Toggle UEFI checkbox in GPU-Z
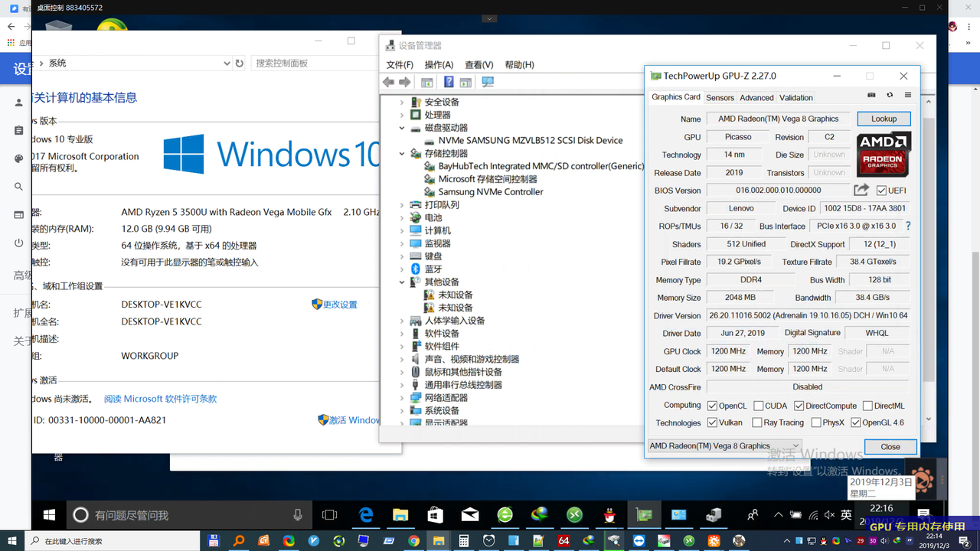980x551 pixels. [881, 191]
